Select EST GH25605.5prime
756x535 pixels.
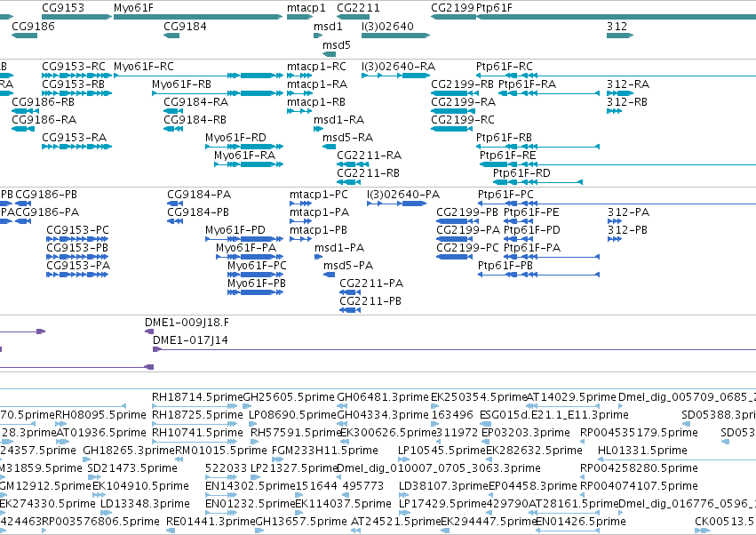pos(247,406)
